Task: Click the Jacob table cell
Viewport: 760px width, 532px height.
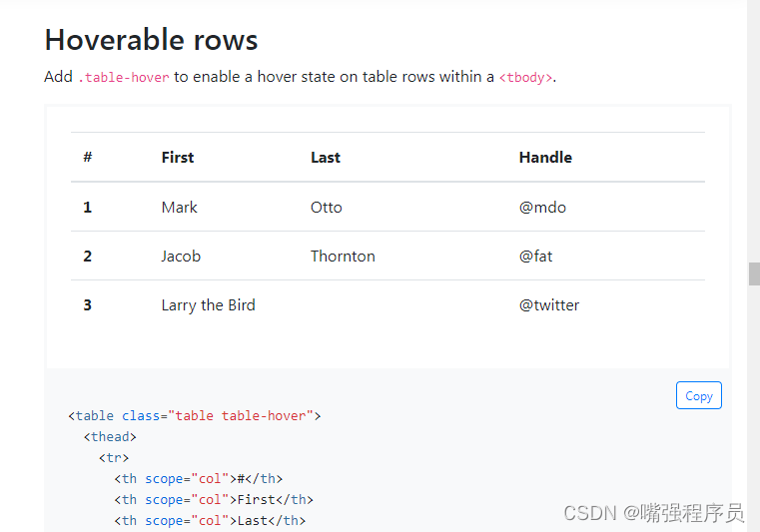Action: coord(181,256)
